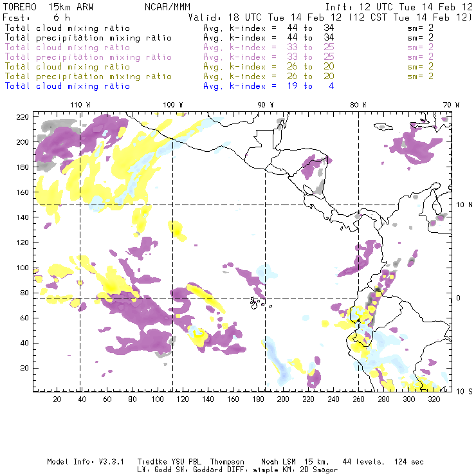This screenshot has width=476, height=476.
Task: Click x-axis tick label "300"
Action: (409, 399)
